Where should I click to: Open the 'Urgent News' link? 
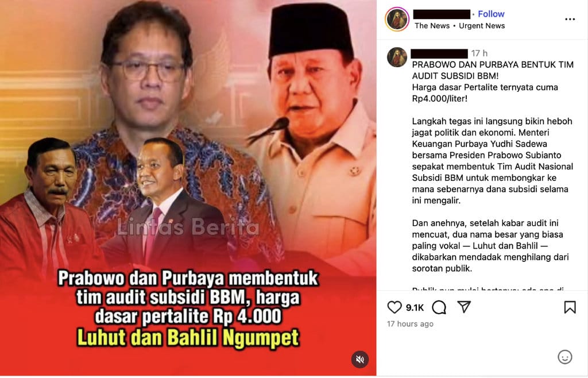click(x=482, y=26)
